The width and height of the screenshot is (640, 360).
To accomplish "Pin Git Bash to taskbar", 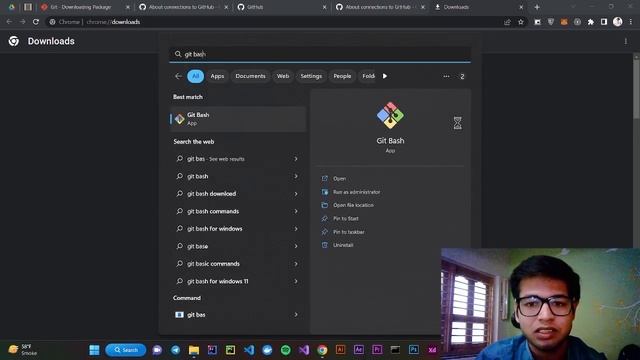I will coord(349,232).
